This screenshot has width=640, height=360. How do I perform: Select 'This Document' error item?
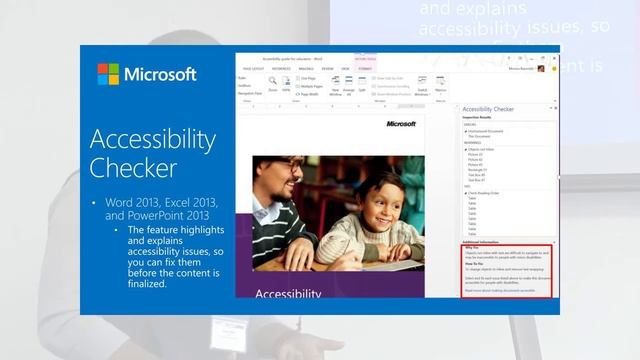click(x=479, y=136)
